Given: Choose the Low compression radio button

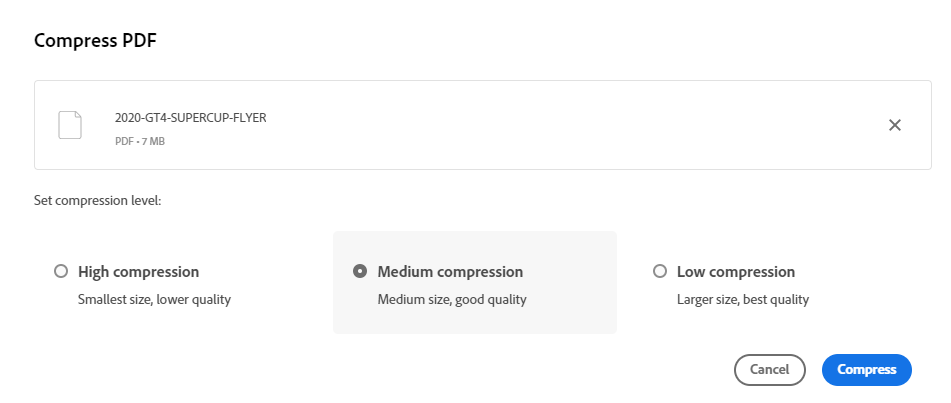Looking at the screenshot, I should [659, 271].
